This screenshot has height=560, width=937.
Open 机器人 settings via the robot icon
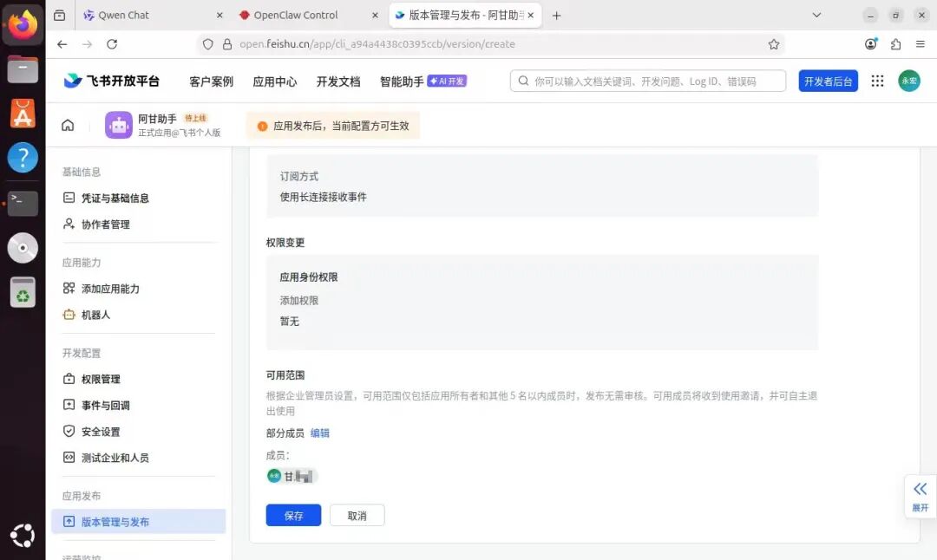tap(69, 315)
